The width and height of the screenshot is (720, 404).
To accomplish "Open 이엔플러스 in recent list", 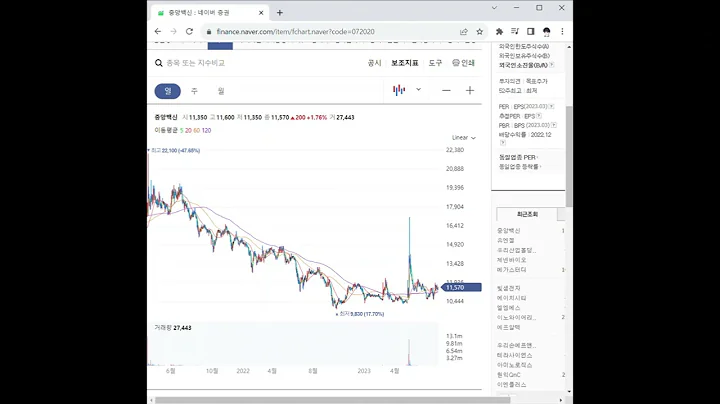I will (512, 385).
